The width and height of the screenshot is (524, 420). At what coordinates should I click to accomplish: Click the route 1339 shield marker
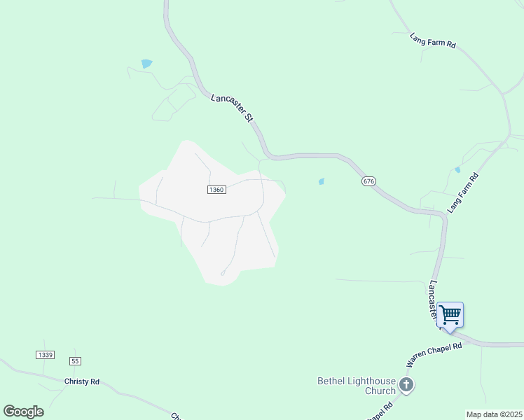pos(45,355)
